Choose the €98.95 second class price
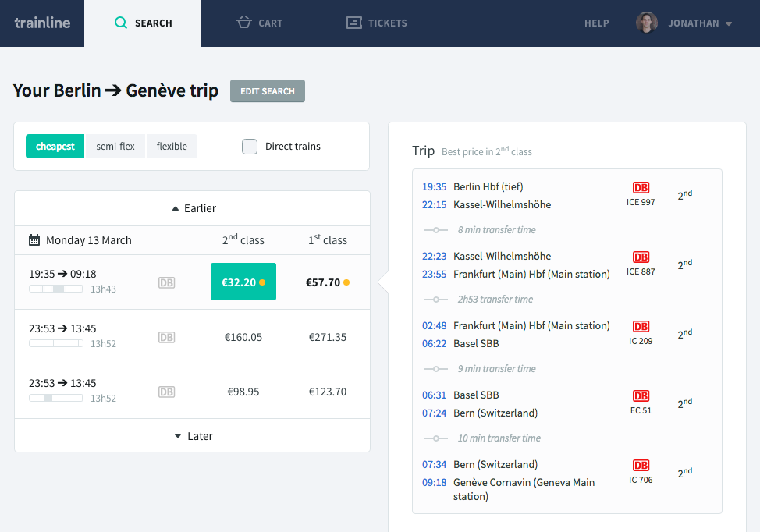 pos(243,392)
